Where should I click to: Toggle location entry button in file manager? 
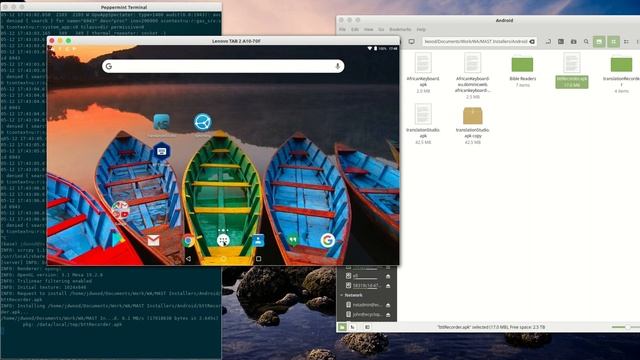tap(548, 42)
